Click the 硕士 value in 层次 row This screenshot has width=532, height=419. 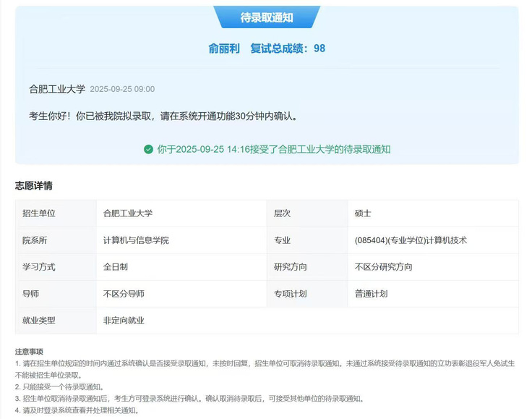[x=363, y=213]
